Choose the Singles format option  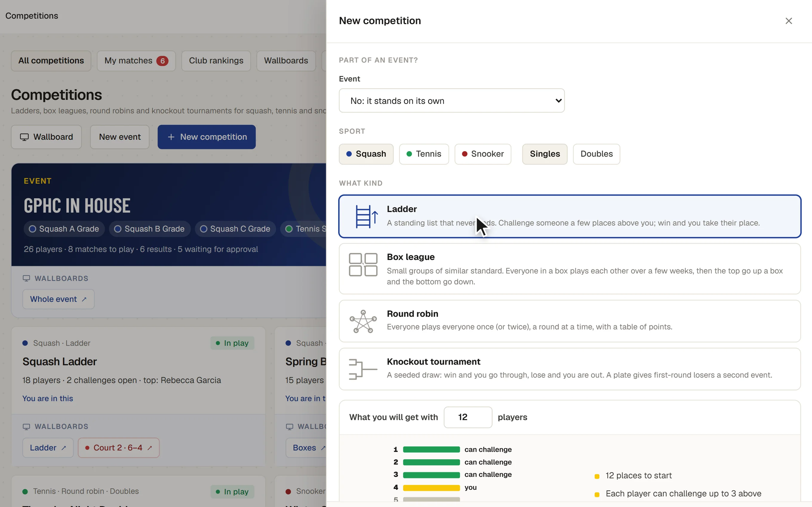(x=545, y=154)
